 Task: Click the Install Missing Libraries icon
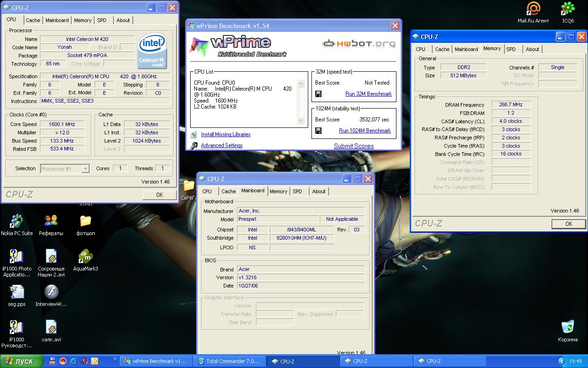pyautogui.click(x=194, y=134)
